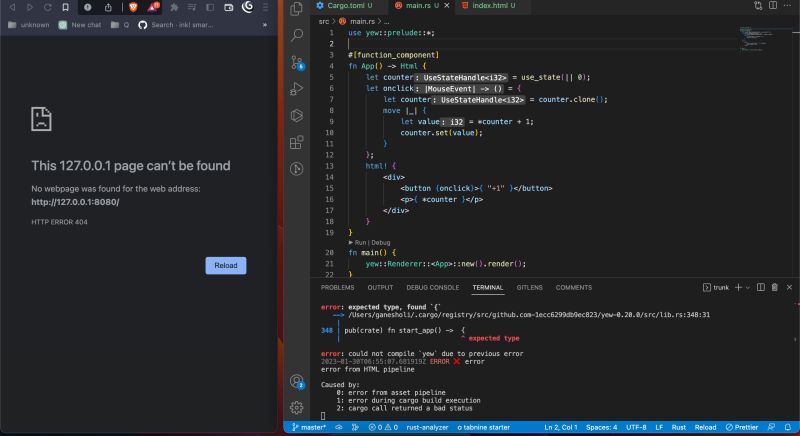The image size is (800, 436).
Task: Open Brave Rewards triangle icon
Action: [x=153, y=7]
